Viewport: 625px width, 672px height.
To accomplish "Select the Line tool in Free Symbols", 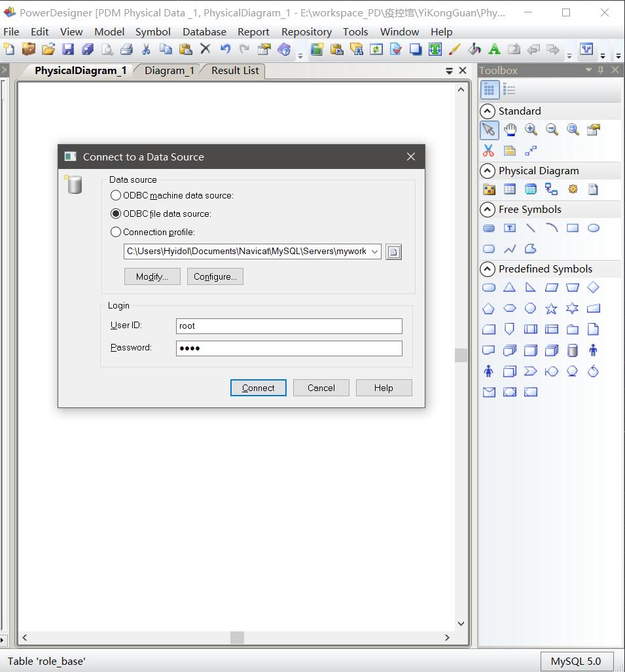I will click(x=531, y=228).
